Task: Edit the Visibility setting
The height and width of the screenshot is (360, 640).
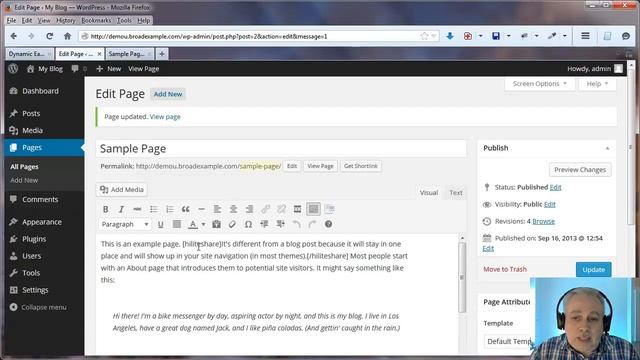Action: [x=550, y=204]
